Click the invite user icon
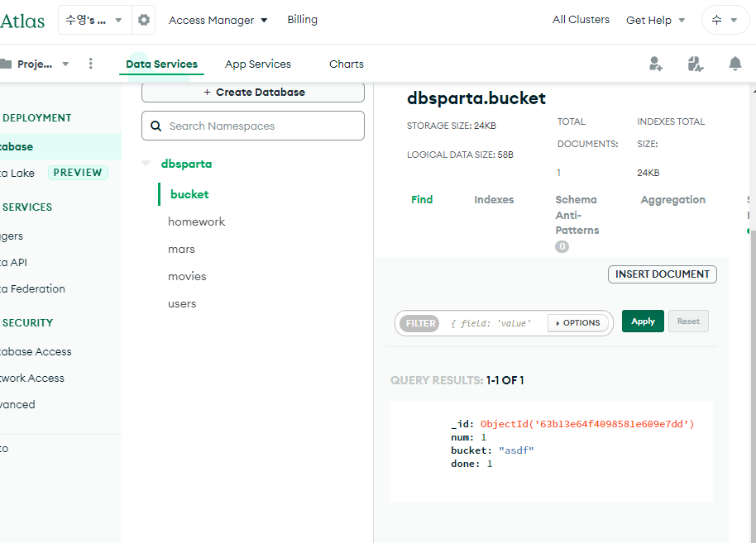This screenshot has height=543, width=756. click(x=655, y=64)
